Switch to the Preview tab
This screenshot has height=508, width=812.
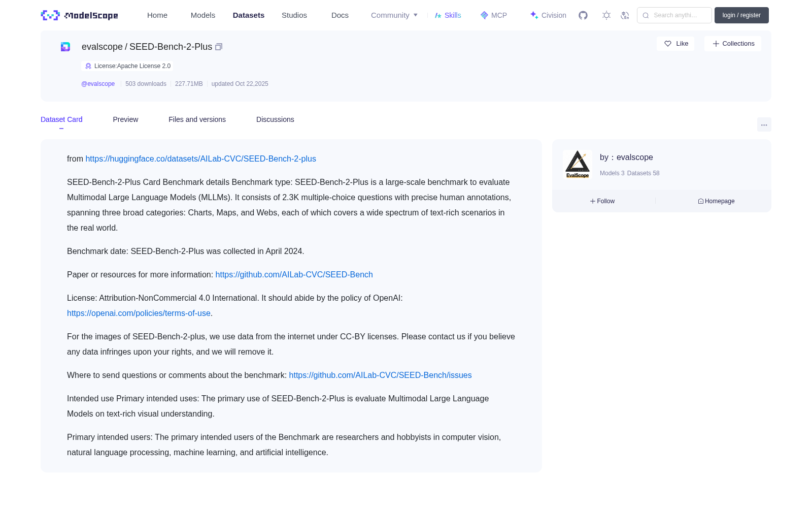click(x=125, y=119)
